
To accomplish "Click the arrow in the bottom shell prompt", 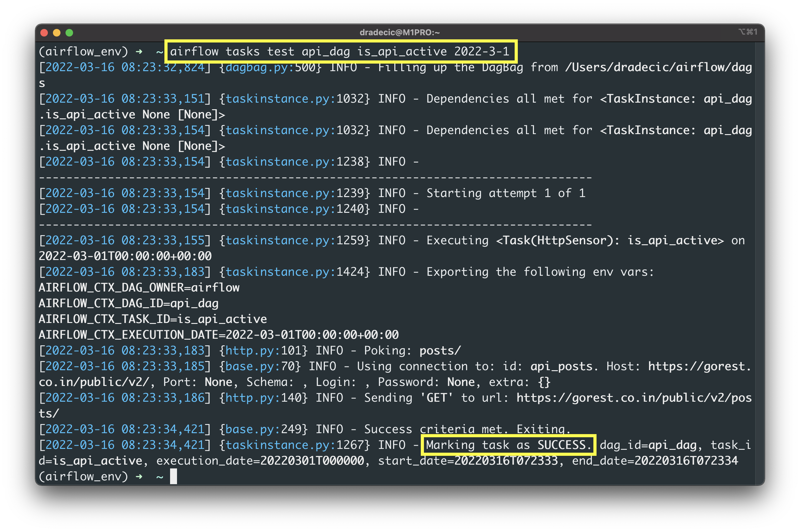I will click(139, 476).
